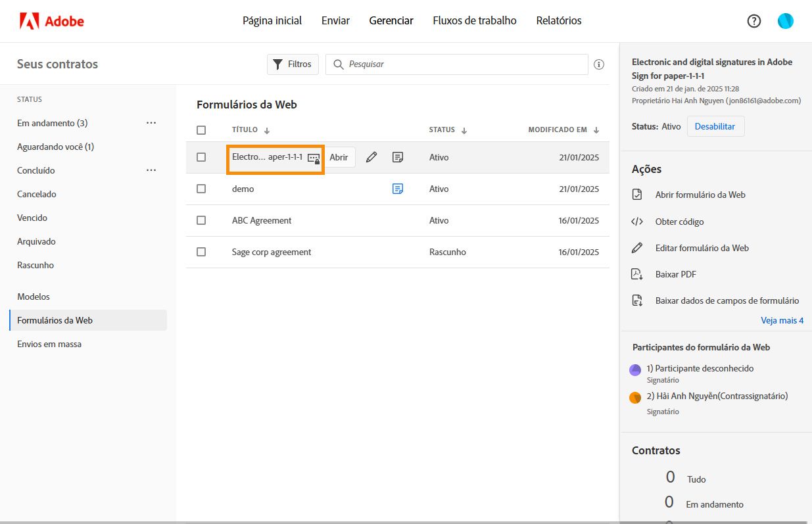Open the ellipsis menu beside Em andamento
Viewport: 812px width, 524px height.
(x=151, y=122)
